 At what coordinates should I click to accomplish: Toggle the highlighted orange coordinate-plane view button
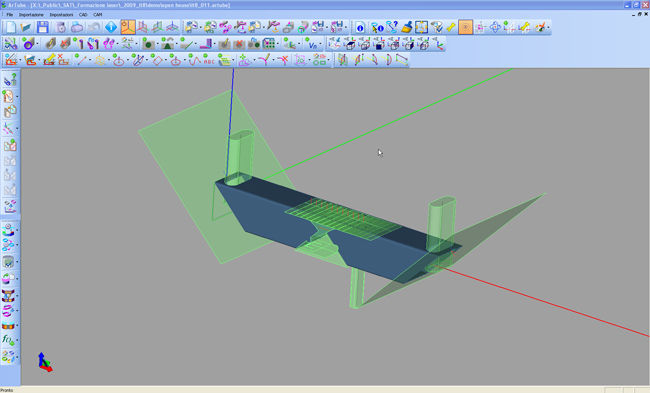pos(128,27)
